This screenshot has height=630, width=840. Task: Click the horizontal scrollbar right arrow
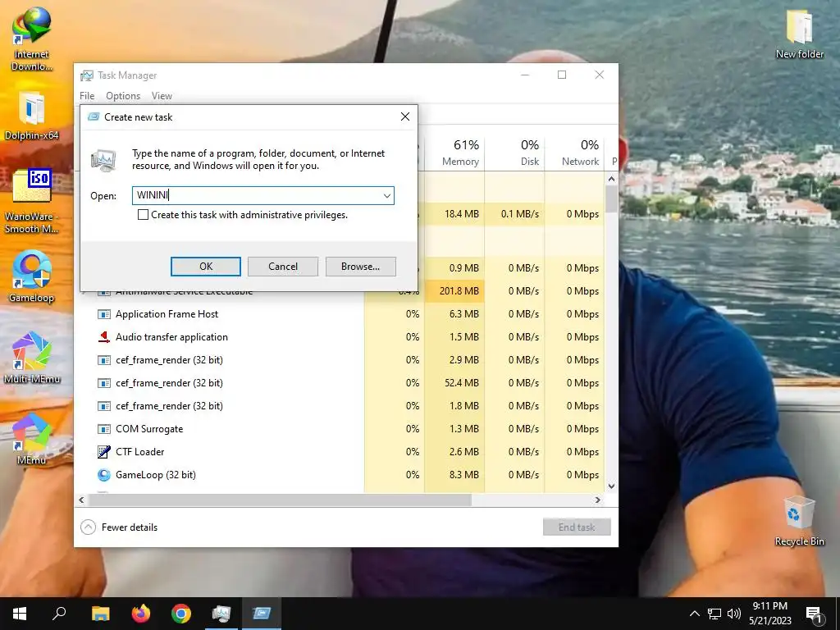[x=598, y=500]
